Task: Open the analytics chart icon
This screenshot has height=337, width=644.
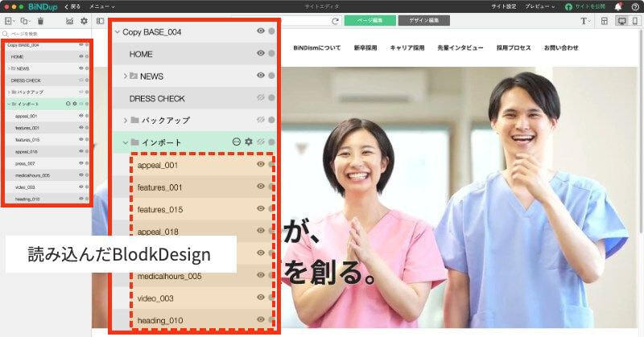Action: pyautogui.click(x=69, y=21)
